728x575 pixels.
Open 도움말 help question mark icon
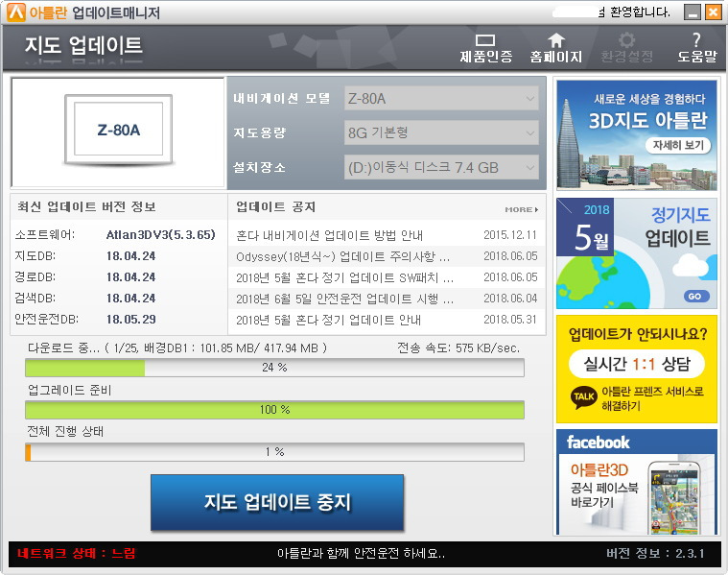697,48
